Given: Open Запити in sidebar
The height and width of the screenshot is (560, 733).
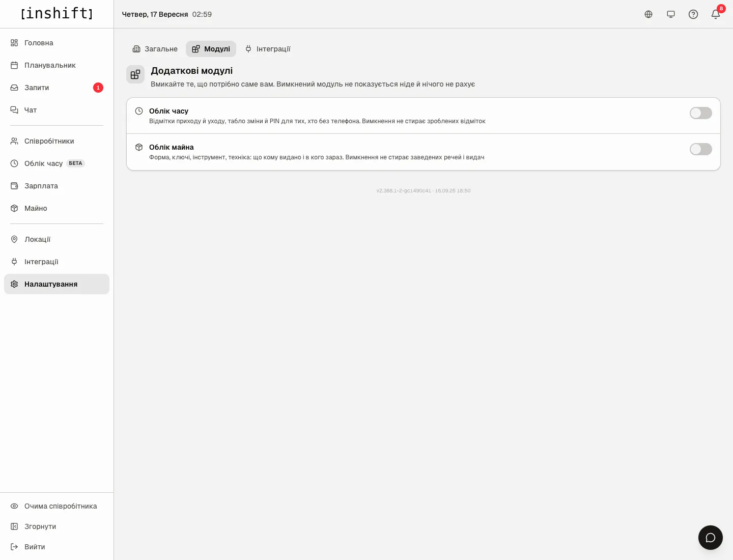Looking at the screenshot, I should (57, 88).
